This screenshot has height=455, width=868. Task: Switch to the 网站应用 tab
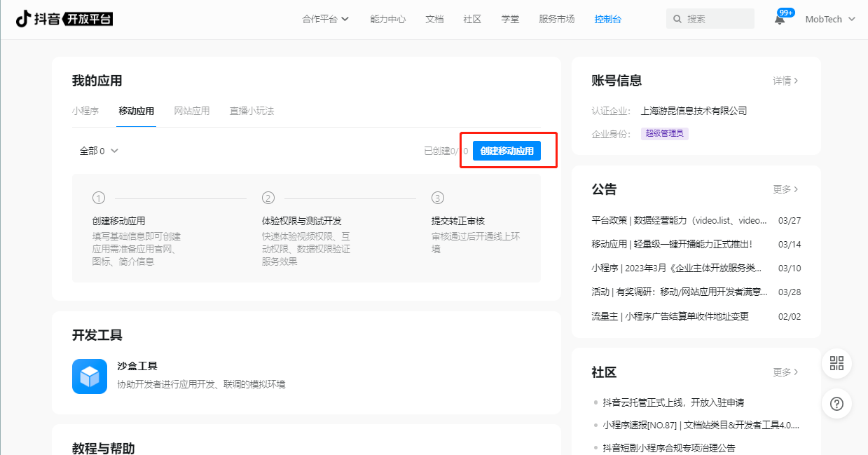point(192,111)
